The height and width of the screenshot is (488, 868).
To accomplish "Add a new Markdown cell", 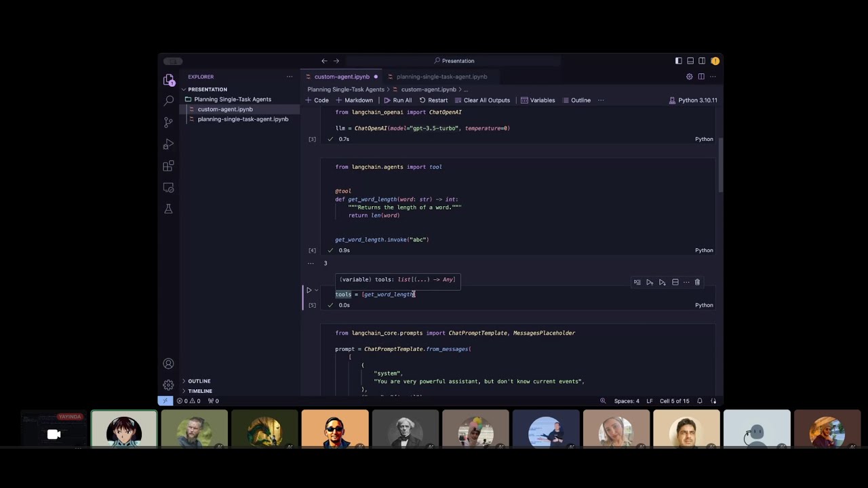I will pos(355,100).
